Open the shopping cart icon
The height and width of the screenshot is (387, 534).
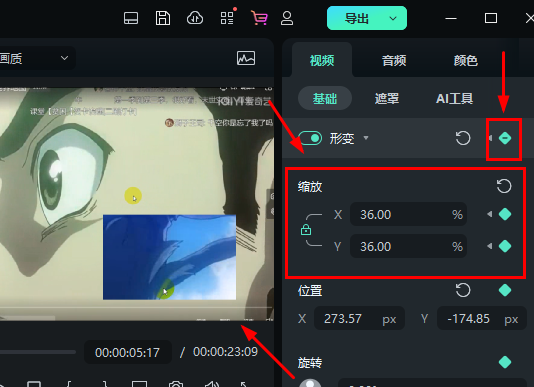coord(259,18)
